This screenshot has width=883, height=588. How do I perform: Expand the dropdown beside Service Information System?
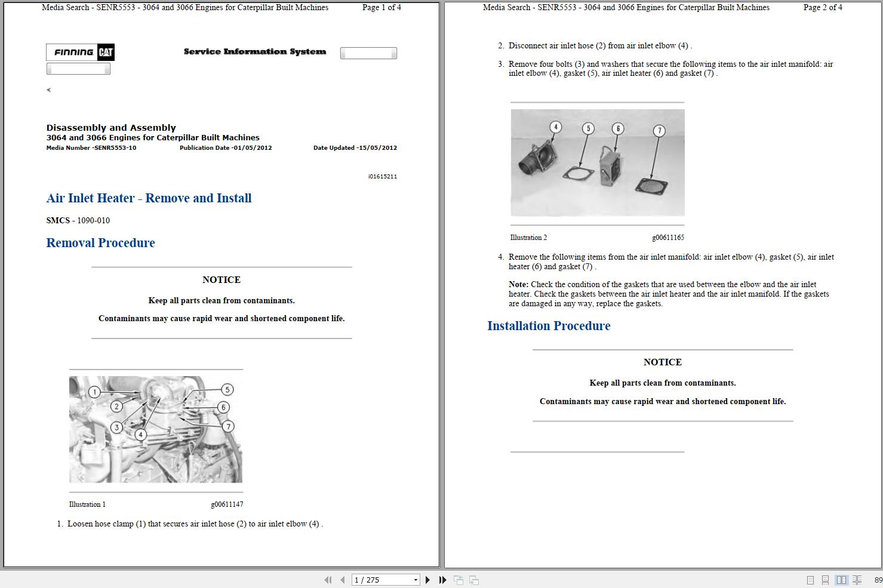[x=368, y=53]
